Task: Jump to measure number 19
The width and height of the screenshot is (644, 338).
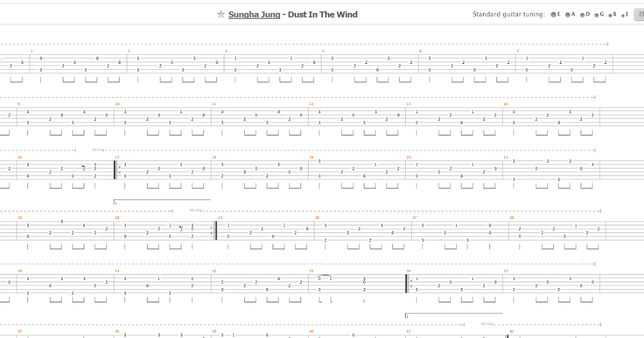Action: click(311, 157)
